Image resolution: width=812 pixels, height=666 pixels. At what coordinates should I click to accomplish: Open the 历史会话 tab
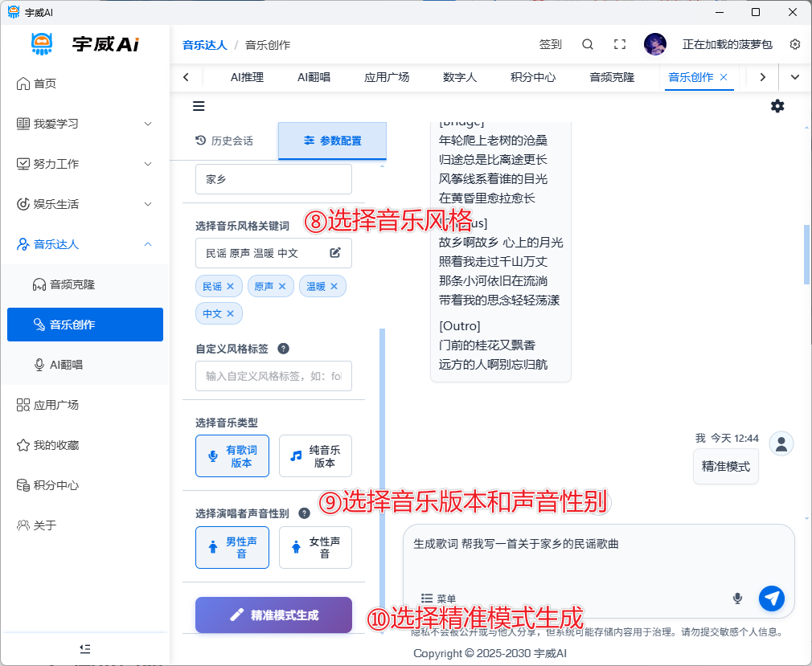(x=224, y=141)
